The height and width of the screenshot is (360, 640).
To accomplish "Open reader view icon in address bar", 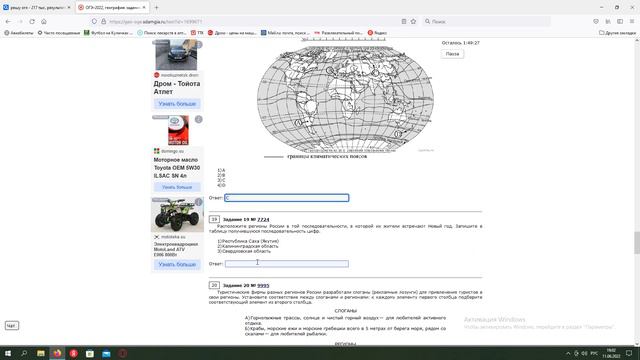I will 404,21.
